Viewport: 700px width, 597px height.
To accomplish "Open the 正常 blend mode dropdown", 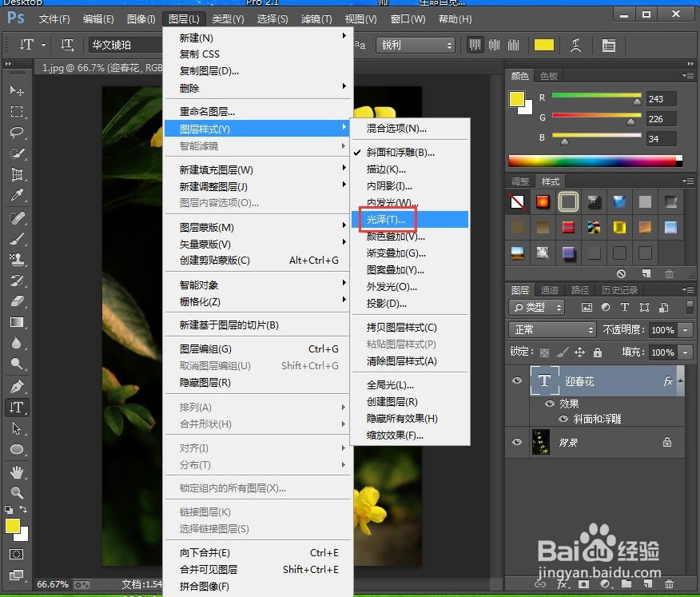I will tap(552, 329).
